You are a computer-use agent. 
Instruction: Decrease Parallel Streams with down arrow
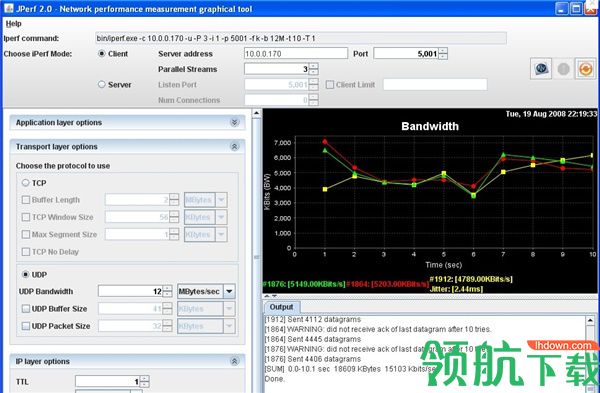(314, 72)
